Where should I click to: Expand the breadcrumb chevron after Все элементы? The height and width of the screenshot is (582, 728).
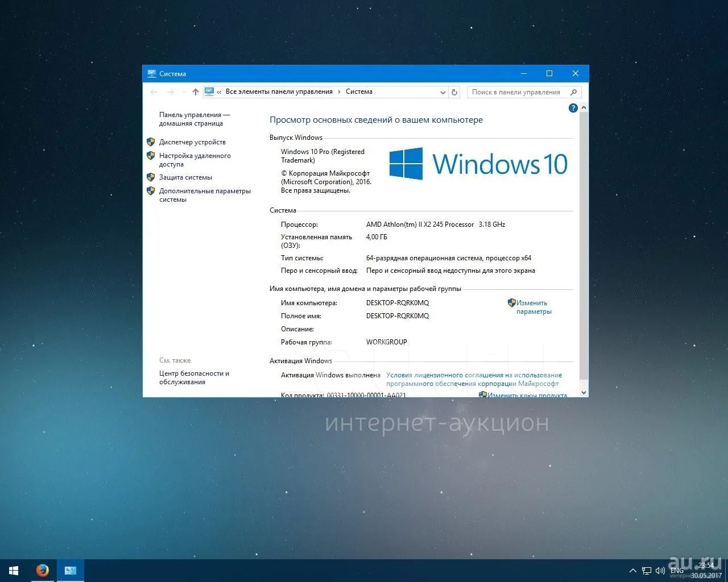click(340, 92)
